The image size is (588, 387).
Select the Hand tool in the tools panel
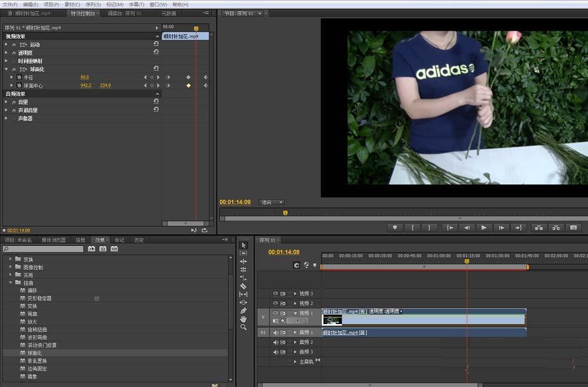click(243, 319)
